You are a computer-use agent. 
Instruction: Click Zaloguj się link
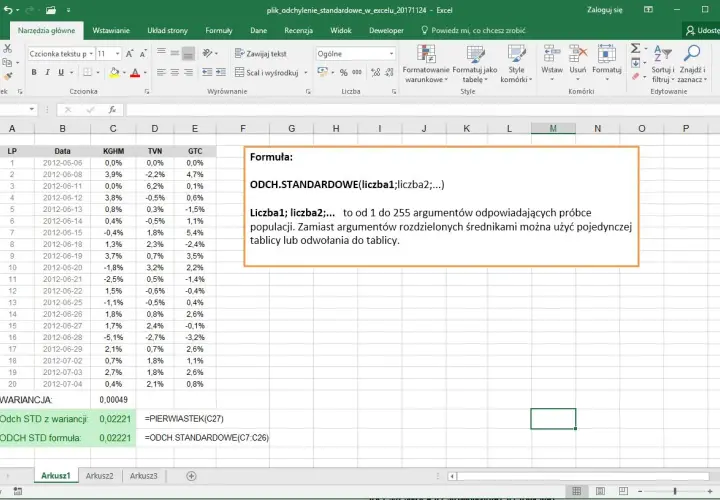click(x=605, y=10)
